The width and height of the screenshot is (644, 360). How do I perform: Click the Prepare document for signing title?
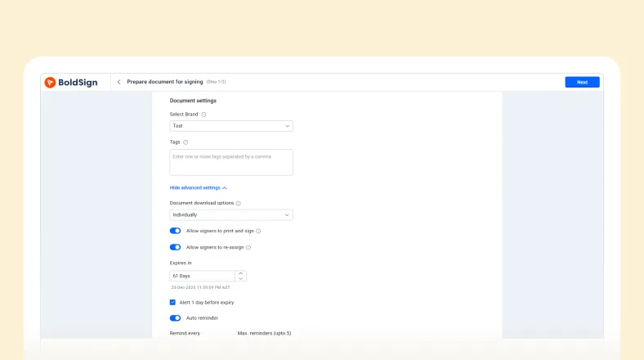tap(165, 82)
